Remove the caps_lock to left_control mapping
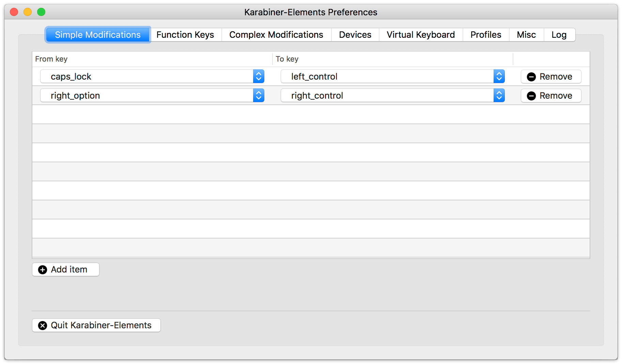 coord(551,77)
